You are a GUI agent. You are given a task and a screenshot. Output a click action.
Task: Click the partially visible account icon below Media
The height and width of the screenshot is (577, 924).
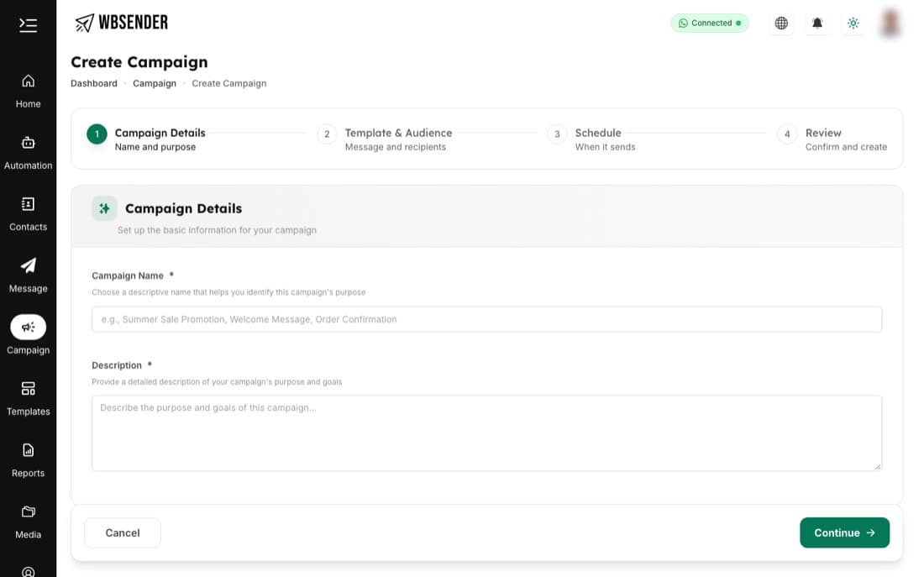(28, 572)
